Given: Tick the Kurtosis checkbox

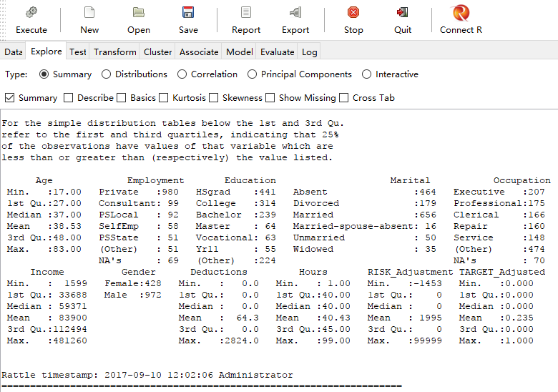Looking at the screenshot, I should pos(163,98).
